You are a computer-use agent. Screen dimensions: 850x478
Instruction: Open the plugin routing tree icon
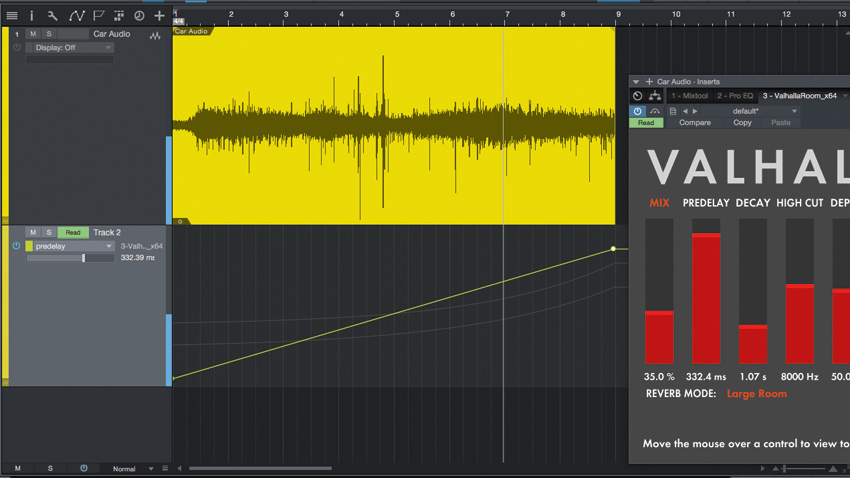point(655,96)
